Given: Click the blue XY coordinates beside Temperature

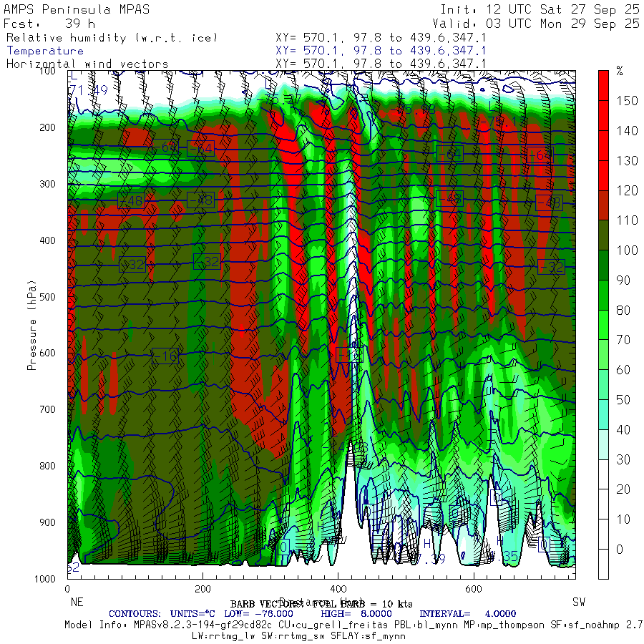Looking at the screenshot, I should pos(381,51).
